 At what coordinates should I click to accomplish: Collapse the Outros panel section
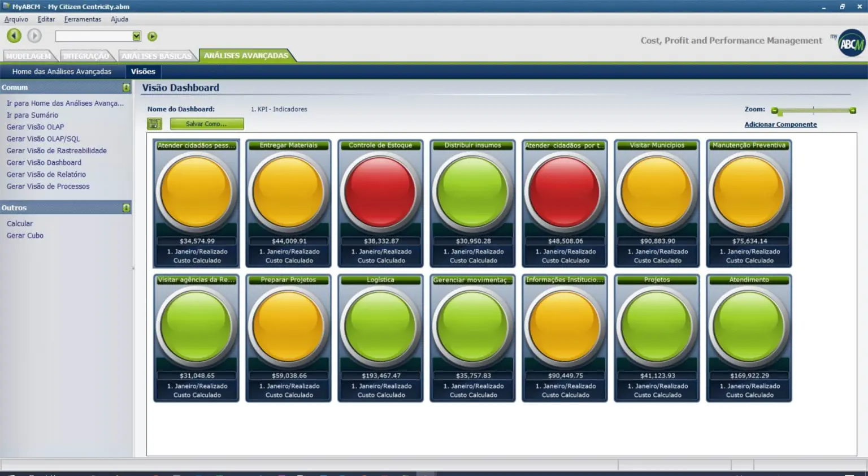(x=126, y=208)
